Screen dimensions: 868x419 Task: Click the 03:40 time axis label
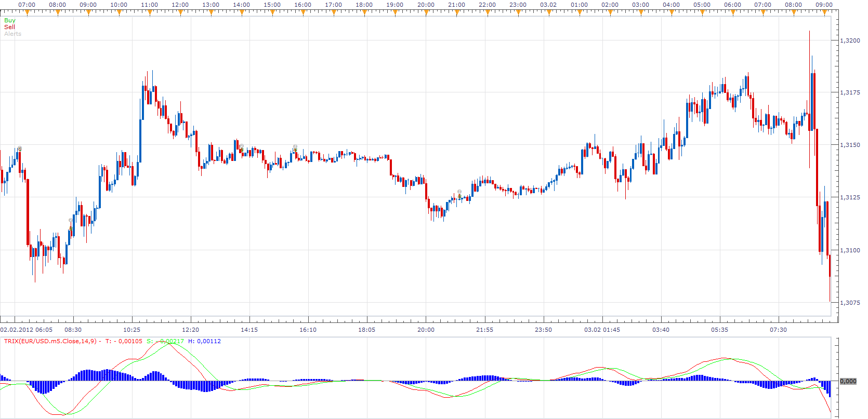coord(661,330)
